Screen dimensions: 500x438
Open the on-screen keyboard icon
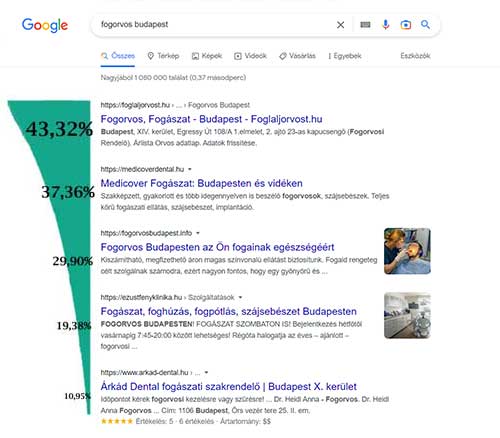pyautogui.click(x=365, y=25)
